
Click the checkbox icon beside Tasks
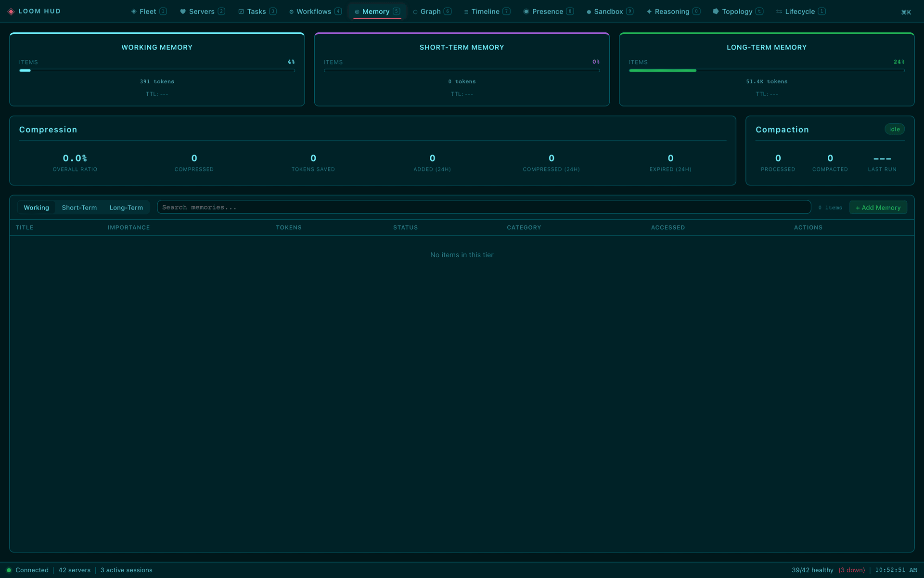(x=242, y=12)
